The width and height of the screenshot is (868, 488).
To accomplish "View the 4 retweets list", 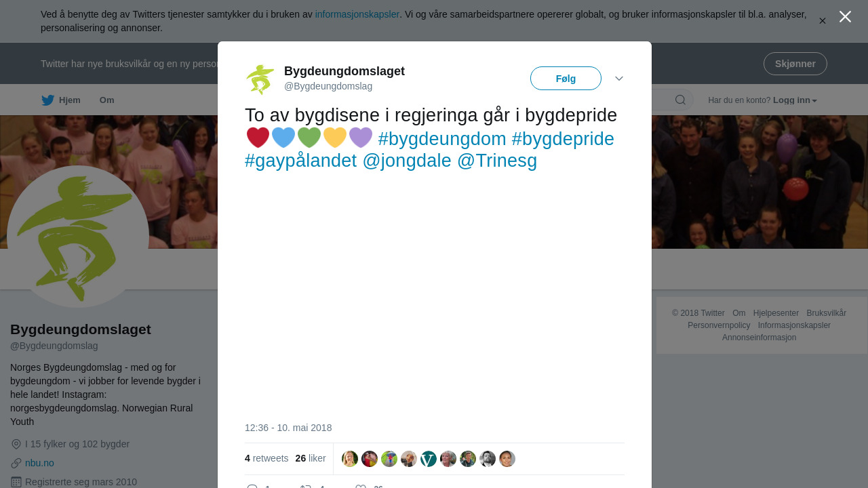I will [267, 458].
